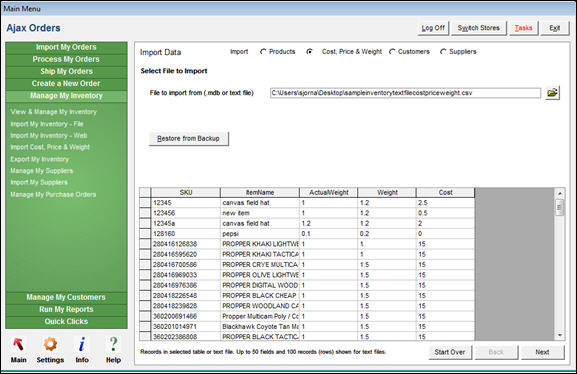This screenshot has height=374, width=577.
Task: Click scrollbar down arrow in data grid
Action: click(560, 335)
